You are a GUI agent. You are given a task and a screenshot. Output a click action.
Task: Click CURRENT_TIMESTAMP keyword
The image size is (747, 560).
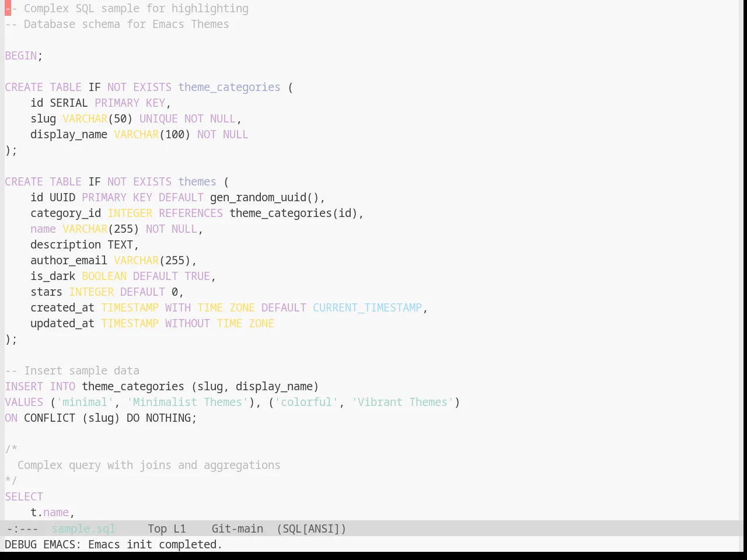[367, 307]
